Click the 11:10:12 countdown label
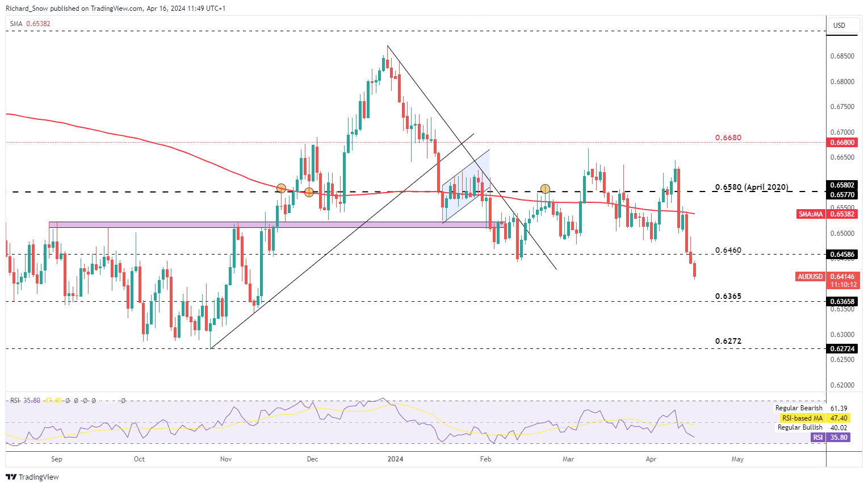This screenshot has width=868, height=487. coord(843,285)
